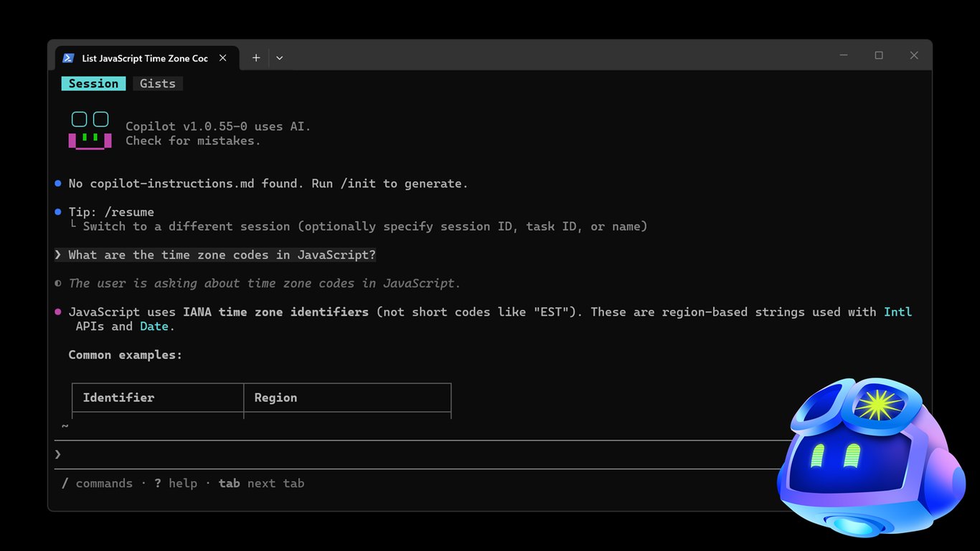This screenshot has height=551, width=980.
Task: Click the Identifier table header cell
Action: tap(158, 397)
